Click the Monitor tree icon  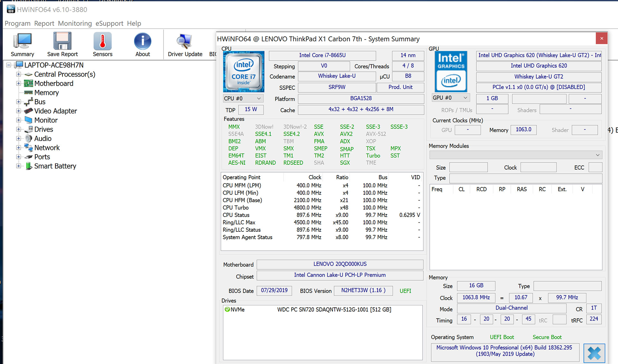coord(29,120)
